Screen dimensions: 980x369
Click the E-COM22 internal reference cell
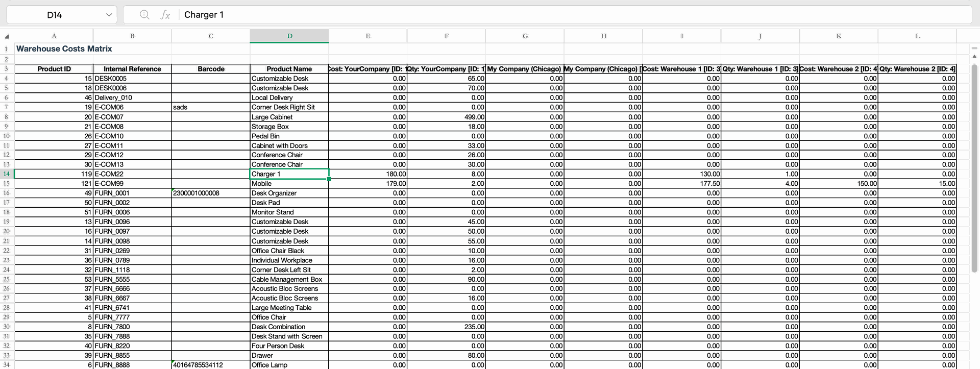click(x=132, y=174)
